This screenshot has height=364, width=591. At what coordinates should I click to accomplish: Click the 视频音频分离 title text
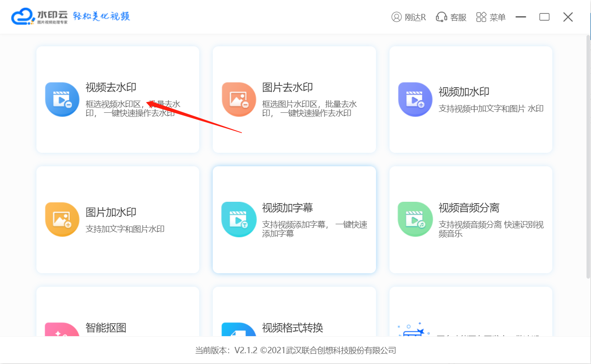(469, 208)
